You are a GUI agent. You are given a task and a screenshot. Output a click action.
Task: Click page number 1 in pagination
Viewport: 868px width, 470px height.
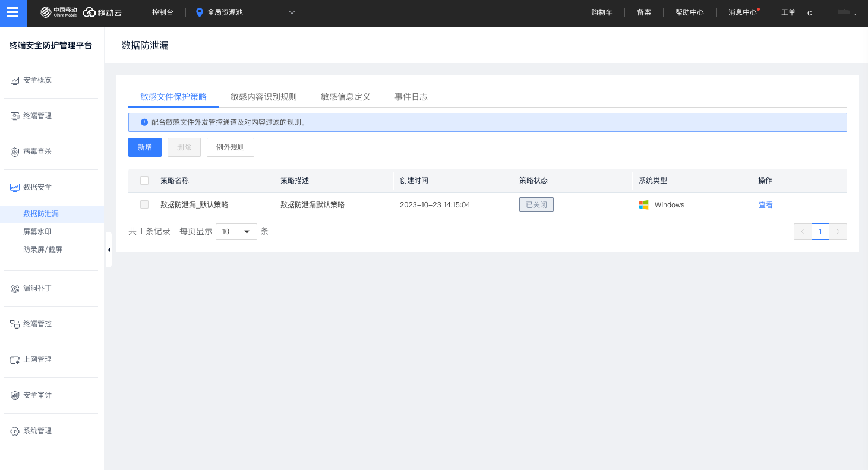pyautogui.click(x=820, y=232)
